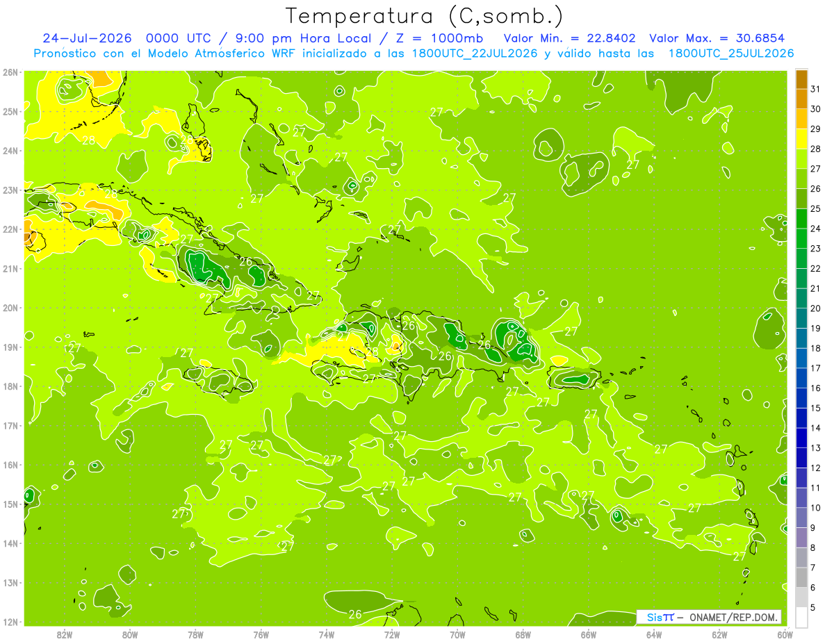Click the 'Valor Min. = 22.8402' value

point(569,38)
